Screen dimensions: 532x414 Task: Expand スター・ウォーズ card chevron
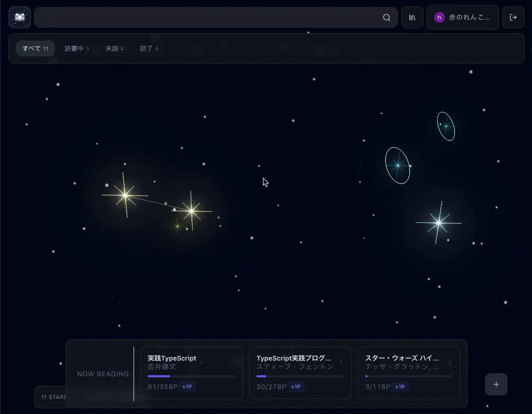pyautogui.click(x=450, y=363)
